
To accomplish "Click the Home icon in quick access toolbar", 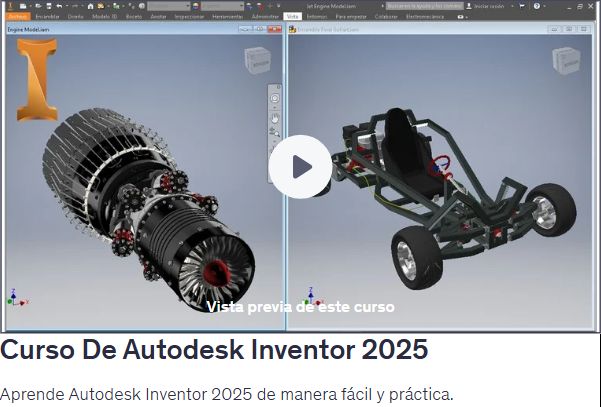I will click(90, 6).
